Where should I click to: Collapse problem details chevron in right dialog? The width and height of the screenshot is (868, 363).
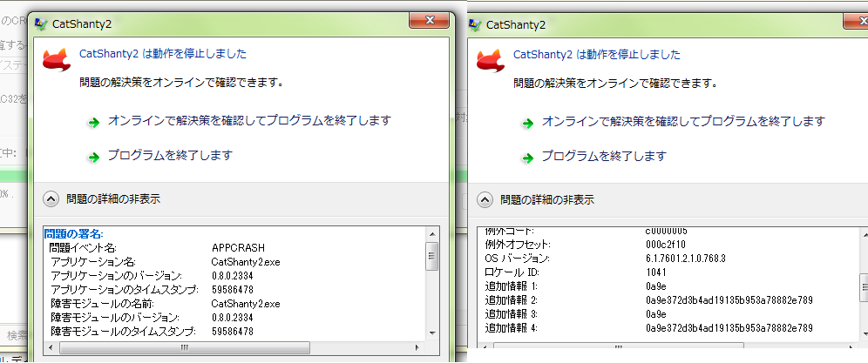tap(485, 199)
